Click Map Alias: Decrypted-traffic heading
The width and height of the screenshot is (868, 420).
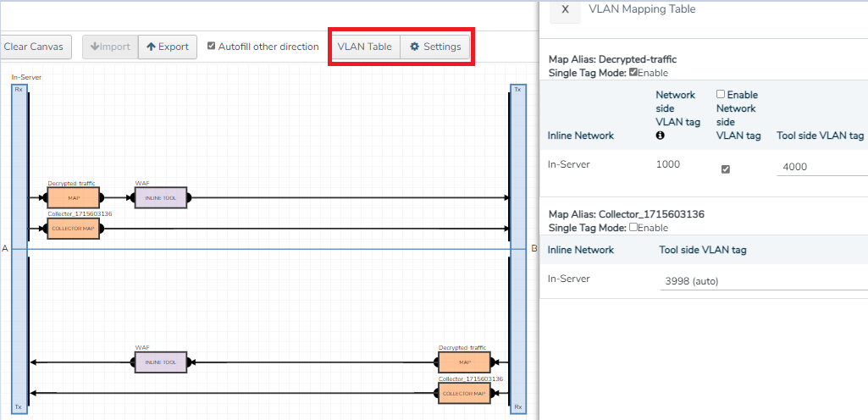[x=612, y=59]
